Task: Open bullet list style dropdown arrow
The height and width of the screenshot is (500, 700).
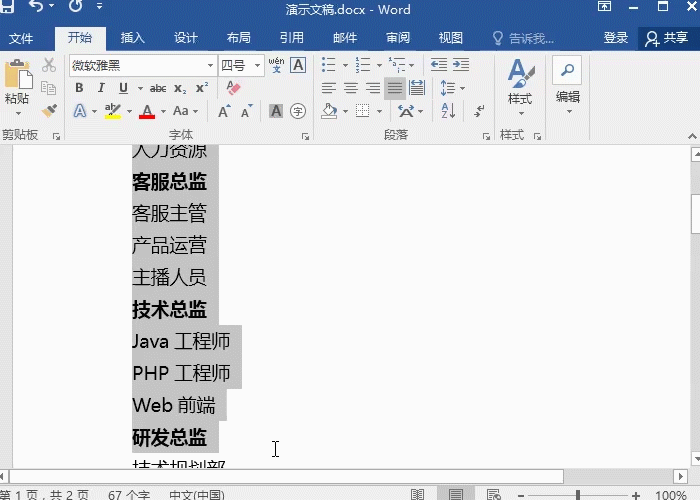Action: coord(345,65)
